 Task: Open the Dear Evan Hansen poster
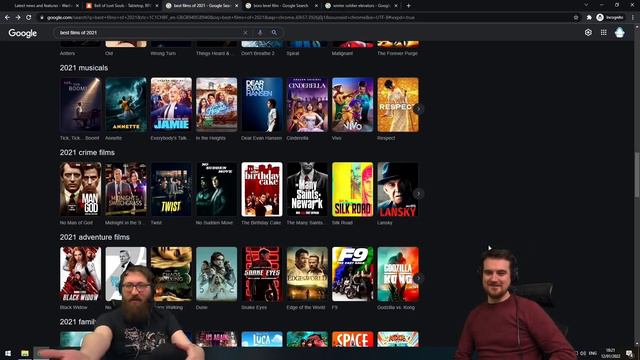click(x=262, y=104)
